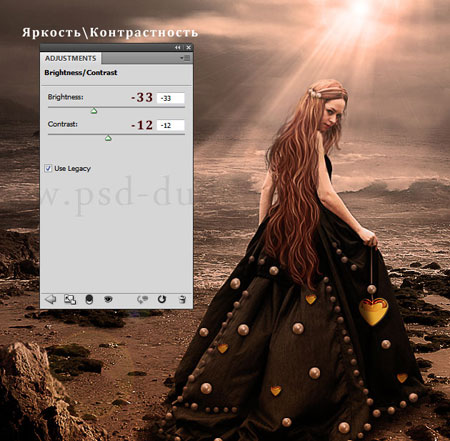Clip adjustment to layer below icon

pyautogui.click(x=89, y=299)
